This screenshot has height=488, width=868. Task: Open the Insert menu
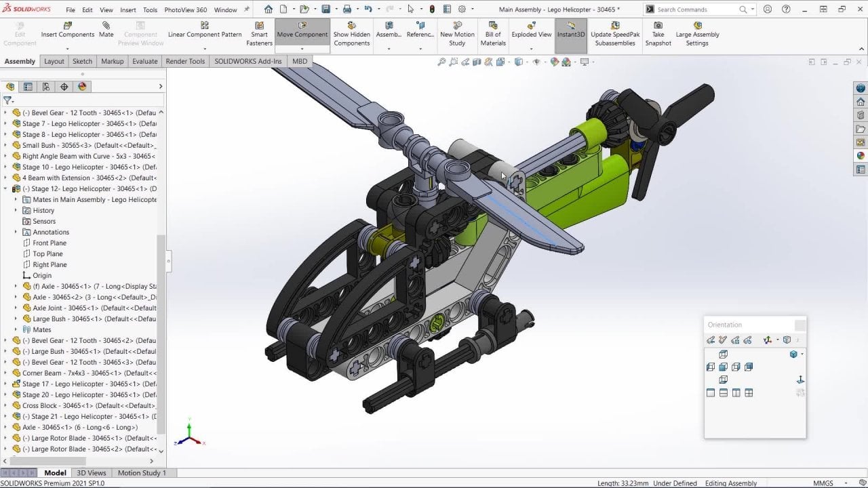click(127, 10)
